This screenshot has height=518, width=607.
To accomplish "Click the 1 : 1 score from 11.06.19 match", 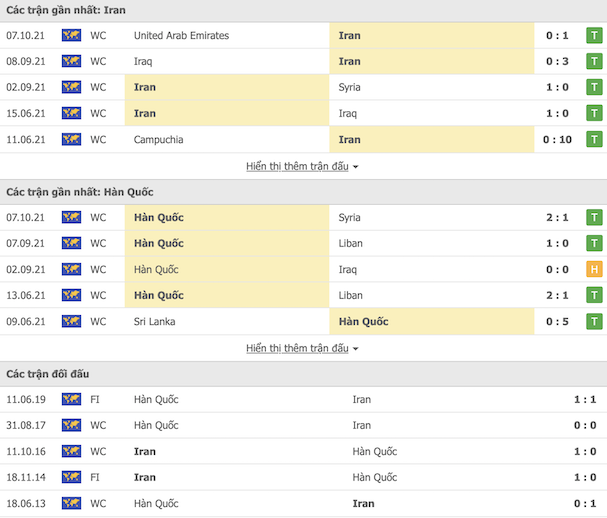I will [585, 399].
